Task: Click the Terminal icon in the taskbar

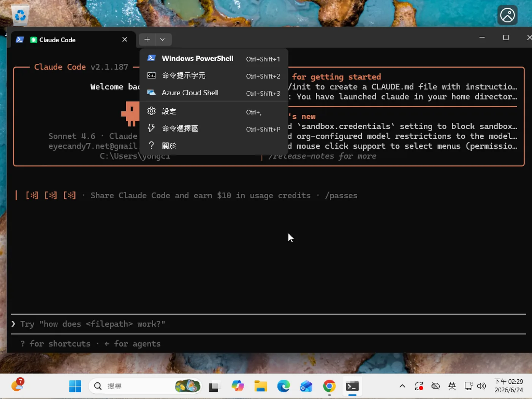Action: (352, 386)
